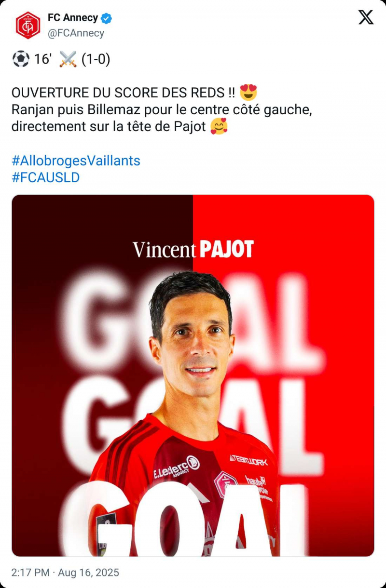
Task: Click the smiling hearts emoji after Pajot
Action: pyautogui.click(x=219, y=127)
